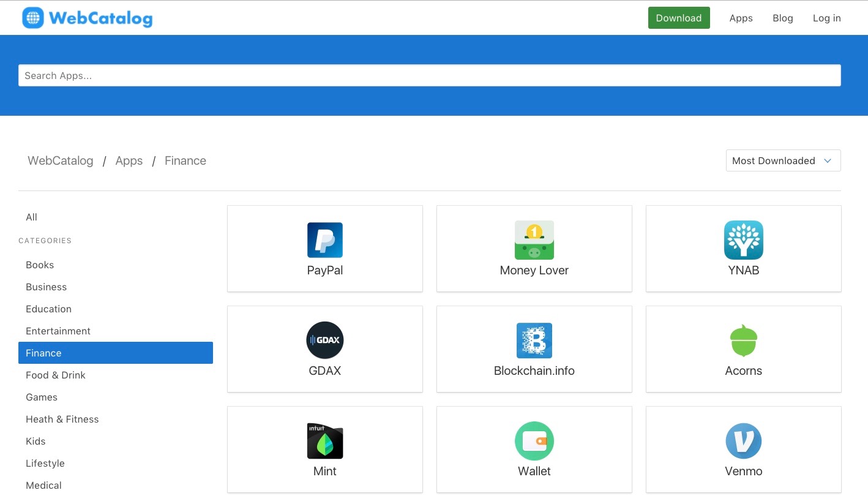
Task: Select the highlighted Finance category
Action: [116, 353]
